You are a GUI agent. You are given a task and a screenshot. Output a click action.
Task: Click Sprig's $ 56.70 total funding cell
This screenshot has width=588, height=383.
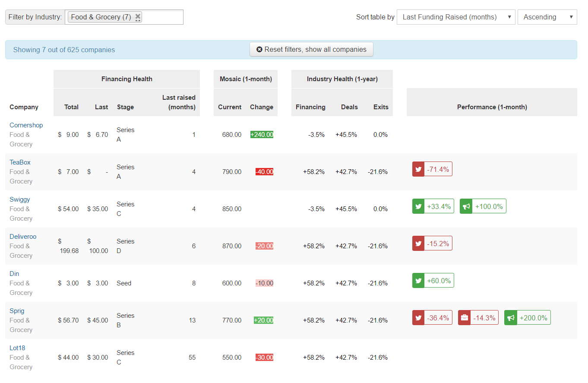[x=68, y=320]
